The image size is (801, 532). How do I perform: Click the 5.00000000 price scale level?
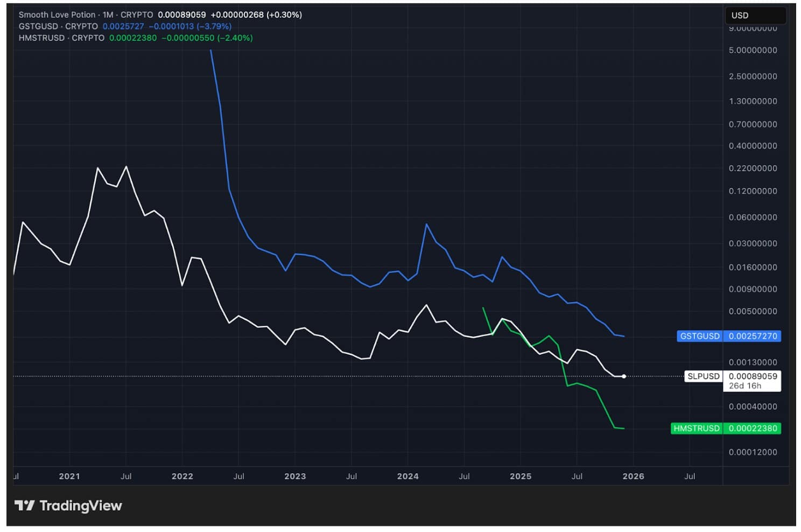753,50
